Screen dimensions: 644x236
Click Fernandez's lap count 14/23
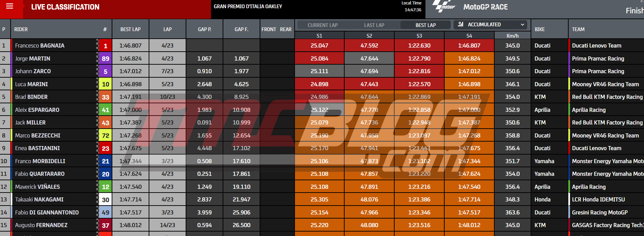click(x=168, y=225)
